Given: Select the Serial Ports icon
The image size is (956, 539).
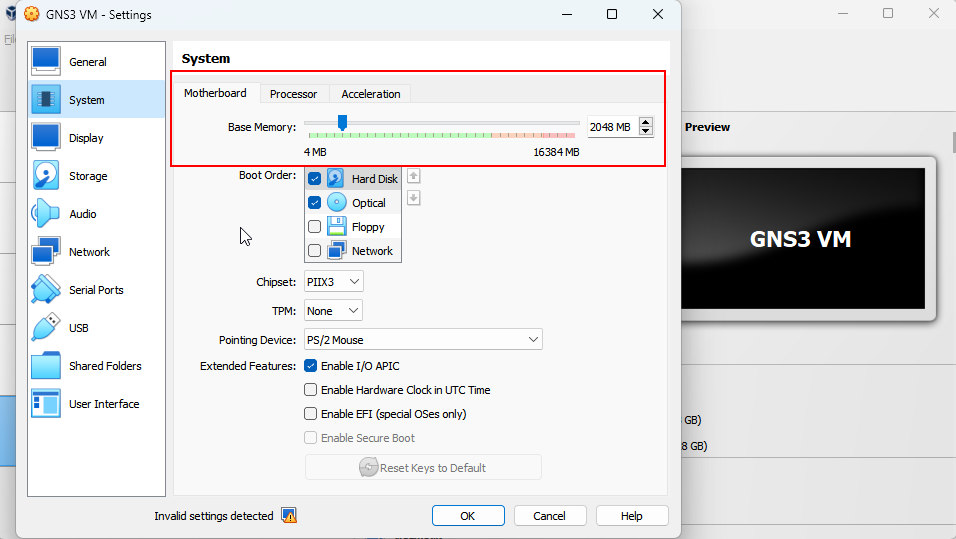Looking at the screenshot, I should (x=46, y=289).
